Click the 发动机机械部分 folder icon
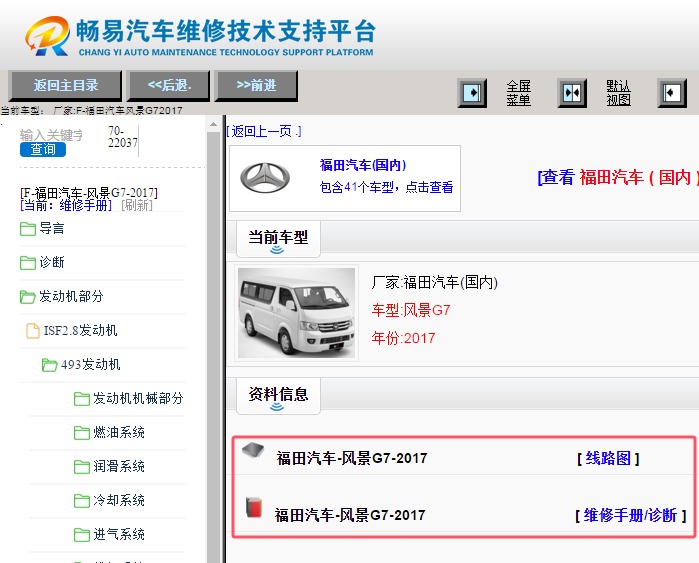The width and height of the screenshot is (699, 563). pyautogui.click(x=82, y=399)
